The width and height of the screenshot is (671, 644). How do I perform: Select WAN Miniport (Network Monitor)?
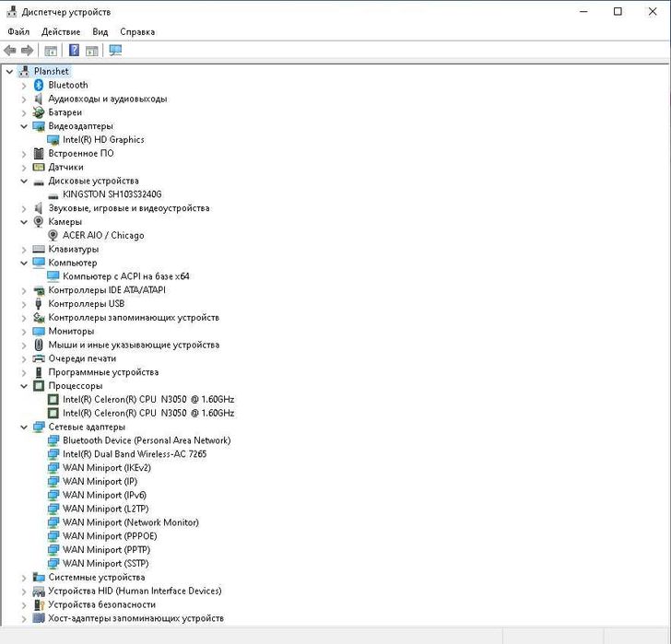(x=131, y=522)
